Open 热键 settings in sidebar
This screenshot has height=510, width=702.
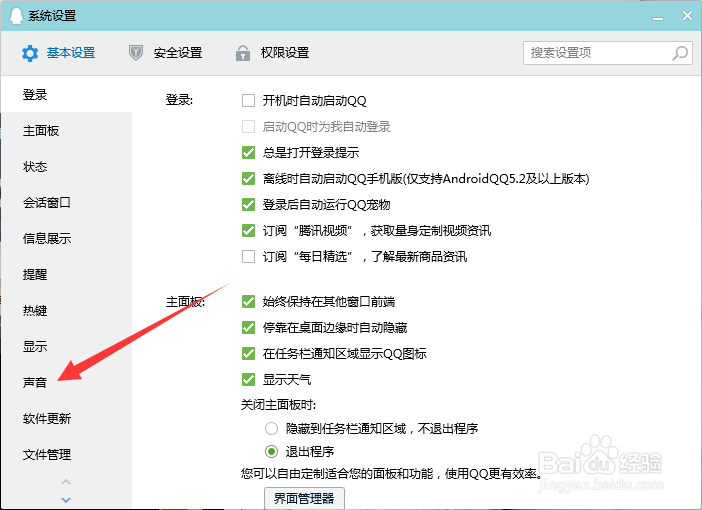(67, 310)
